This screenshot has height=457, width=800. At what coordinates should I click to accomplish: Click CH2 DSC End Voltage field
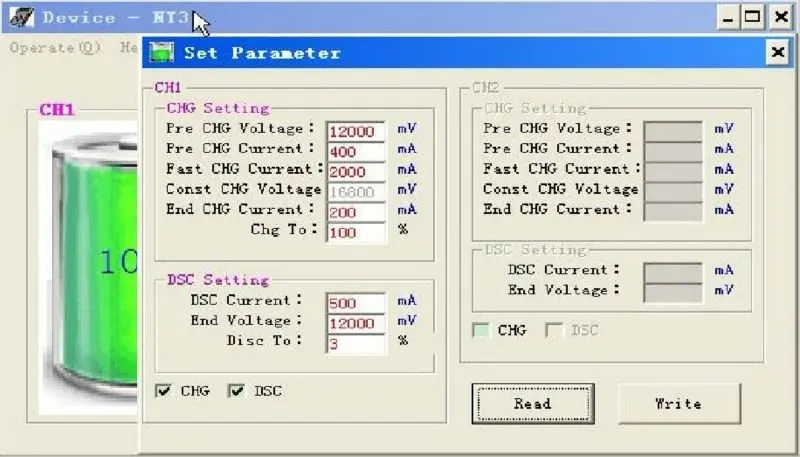673,293
